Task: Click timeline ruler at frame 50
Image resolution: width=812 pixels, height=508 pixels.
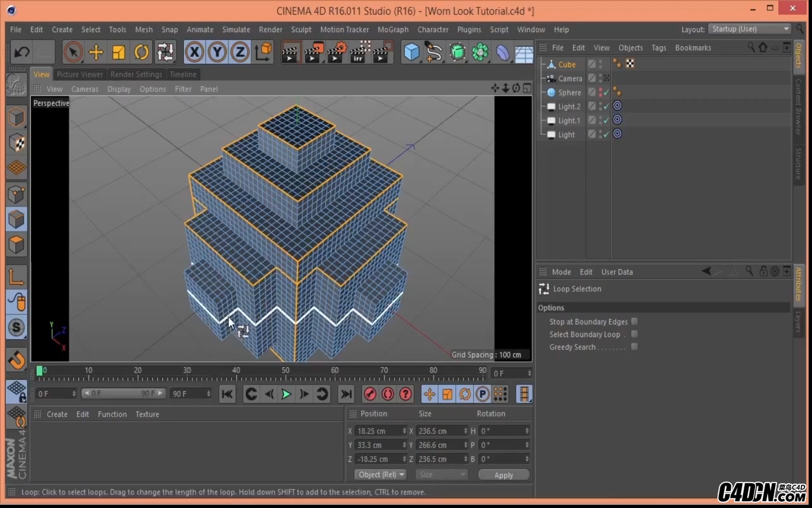Action: click(285, 372)
